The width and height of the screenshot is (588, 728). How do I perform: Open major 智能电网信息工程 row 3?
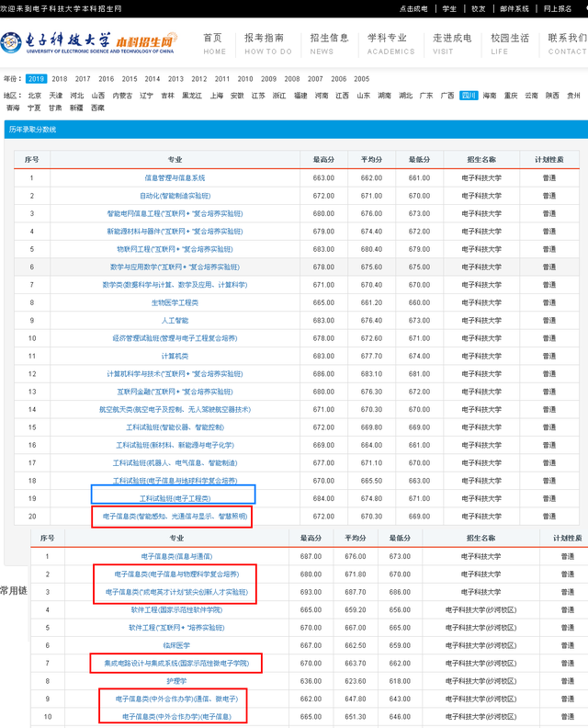(175, 213)
